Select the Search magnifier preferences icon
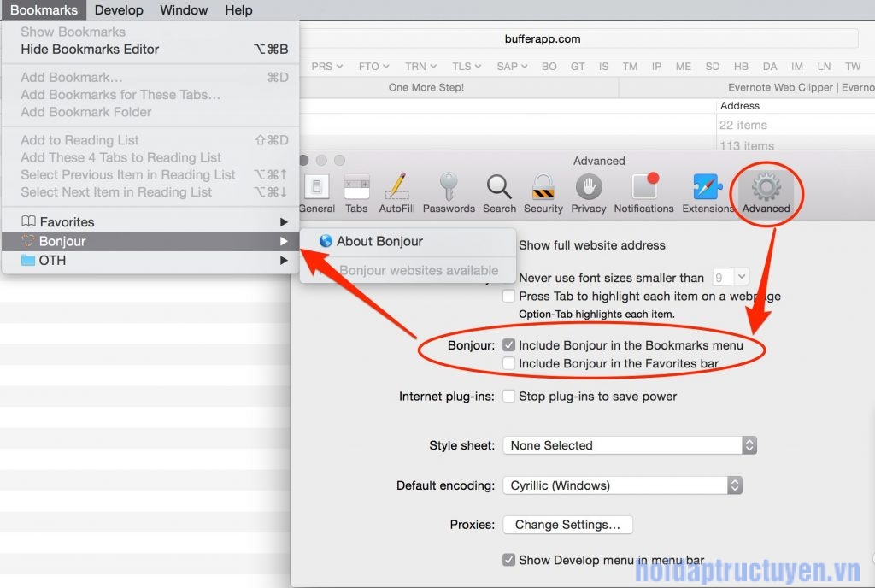 (x=499, y=188)
